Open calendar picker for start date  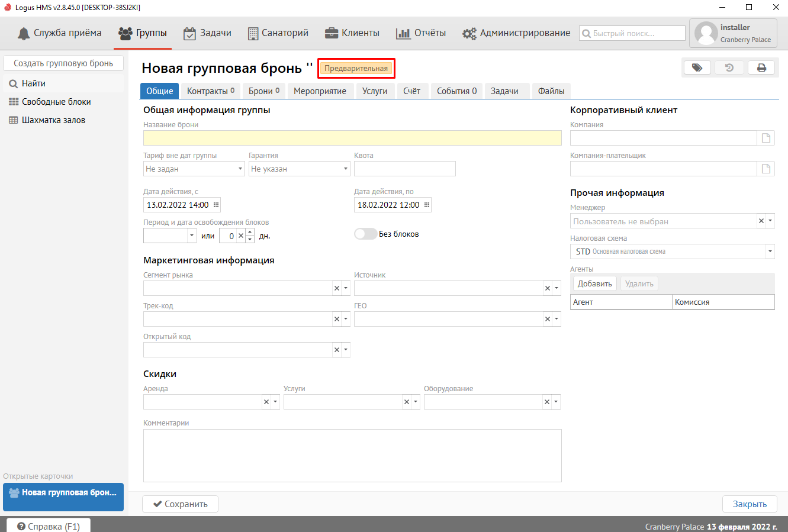pos(216,205)
